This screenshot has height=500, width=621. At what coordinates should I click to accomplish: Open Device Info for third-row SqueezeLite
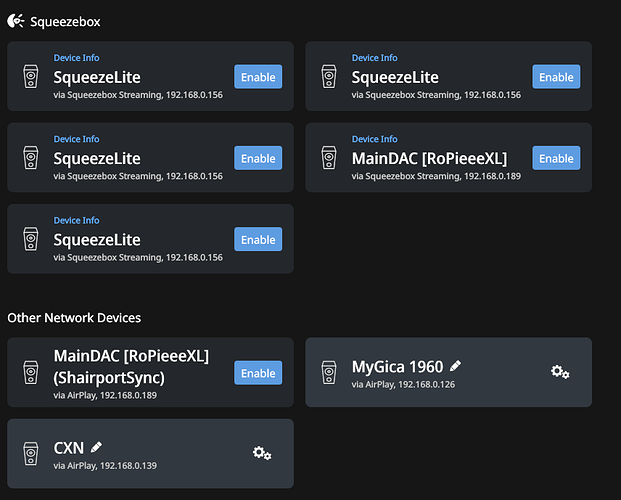tap(76, 220)
